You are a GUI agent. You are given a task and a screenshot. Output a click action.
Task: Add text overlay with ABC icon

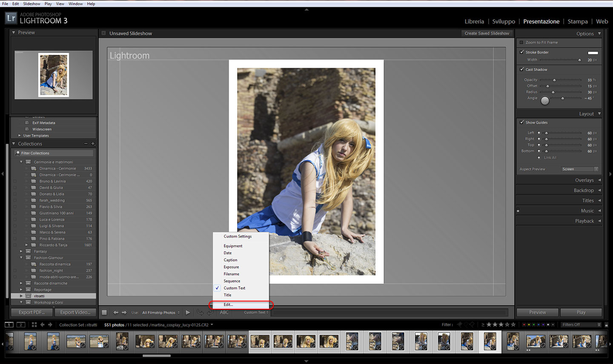click(224, 313)
